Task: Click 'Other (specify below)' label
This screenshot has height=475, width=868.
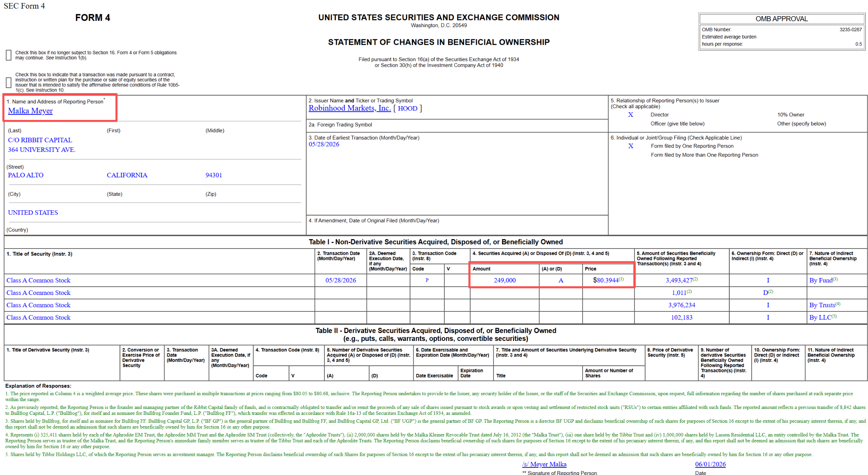Action: tap(802, 124)
